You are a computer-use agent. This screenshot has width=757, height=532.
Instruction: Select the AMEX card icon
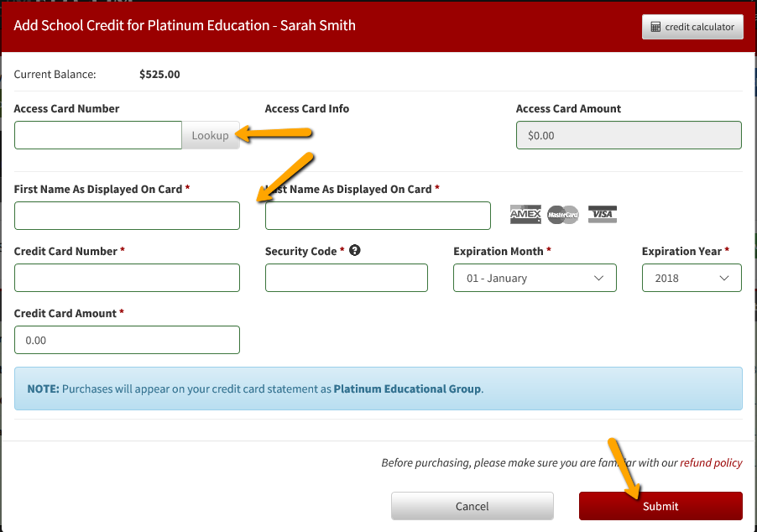[525, 214]
